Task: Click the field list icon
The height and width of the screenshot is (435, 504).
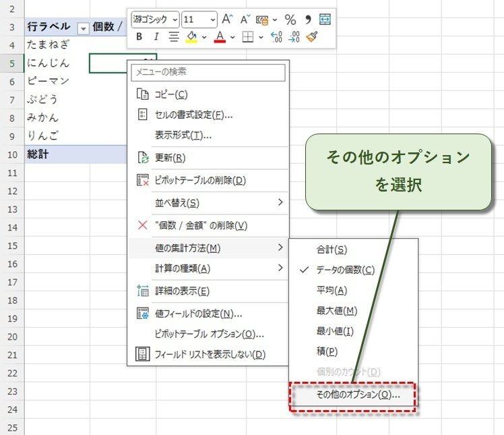Action: click(143, 354)
